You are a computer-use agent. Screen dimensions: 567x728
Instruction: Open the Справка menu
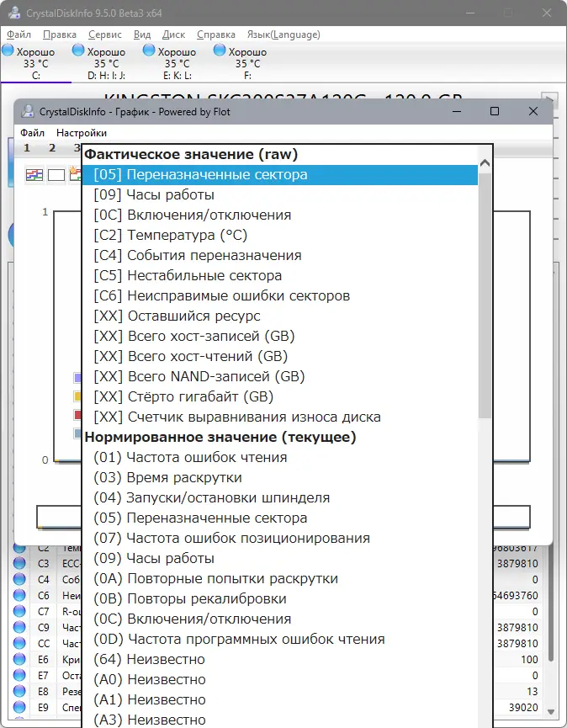215,35
